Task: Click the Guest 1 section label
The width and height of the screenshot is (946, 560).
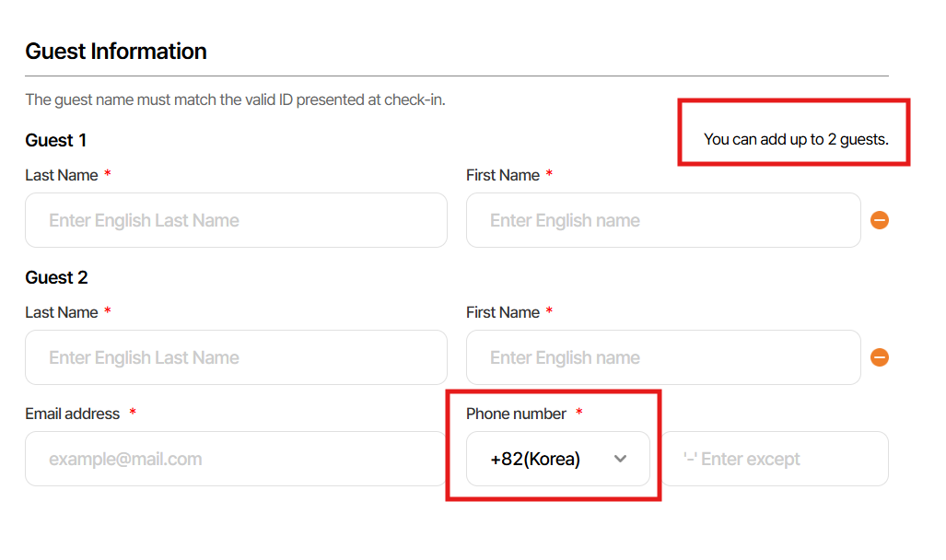Action: (x=56, y=140)
